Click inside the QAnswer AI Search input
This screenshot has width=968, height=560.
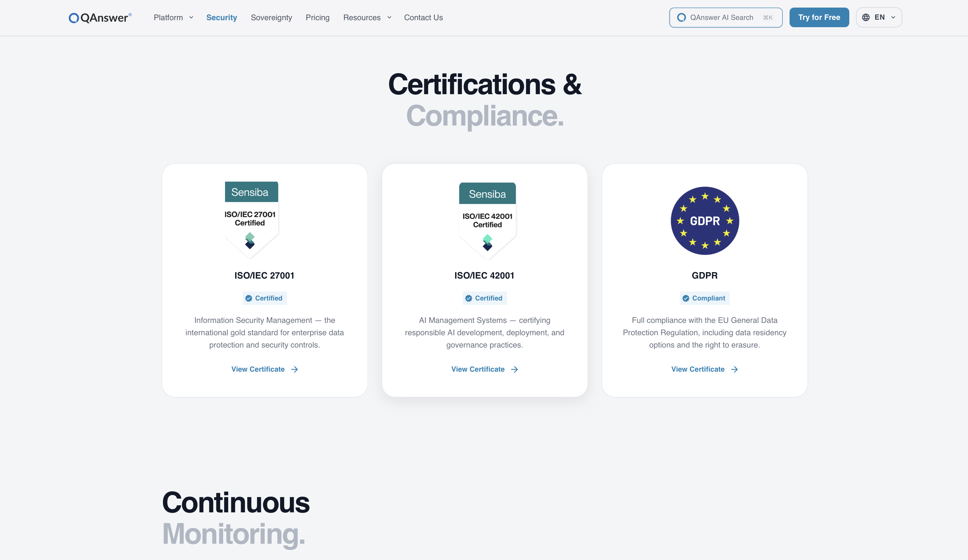(x=725, y=17)
